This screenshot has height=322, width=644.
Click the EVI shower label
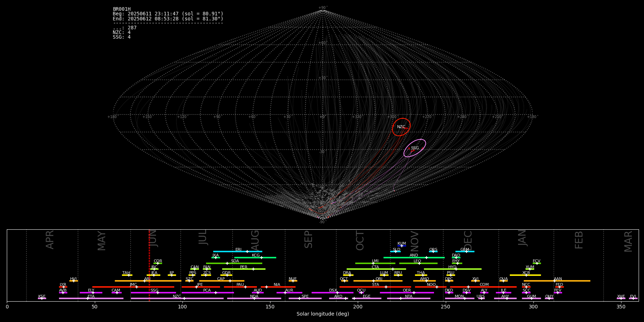(x=633, y=297)
